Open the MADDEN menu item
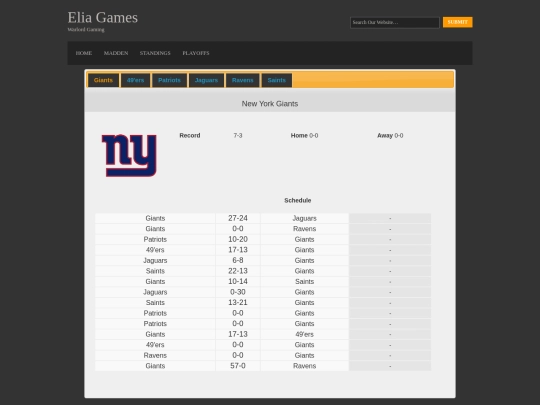540x405 pixels. click(x=116, y=53)
